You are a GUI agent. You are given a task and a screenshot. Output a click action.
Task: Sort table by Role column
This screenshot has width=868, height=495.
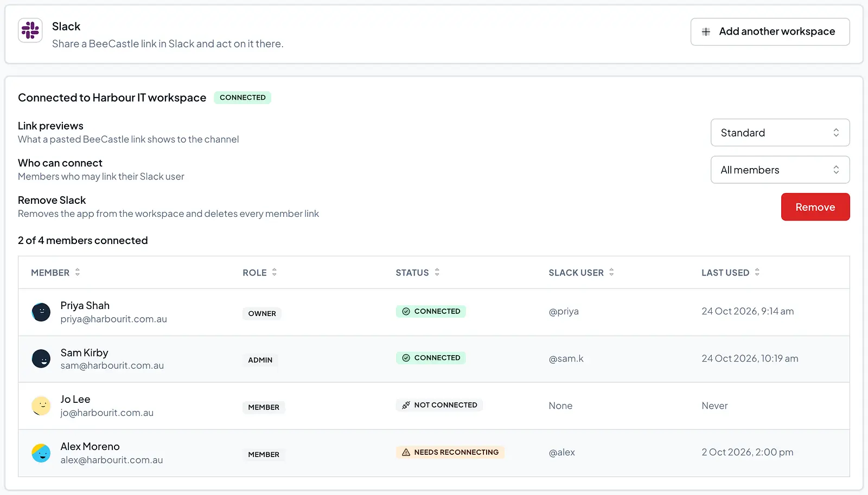click(260, 273)
